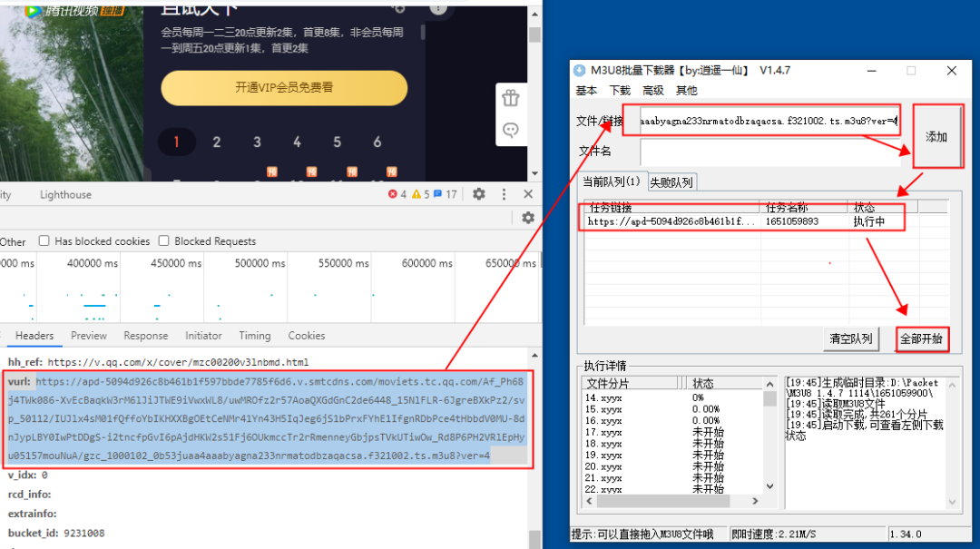The width and height of the screenshot is (980, 549).
Task: Click headers panel scroll up arrow
Action: point(534,355)
